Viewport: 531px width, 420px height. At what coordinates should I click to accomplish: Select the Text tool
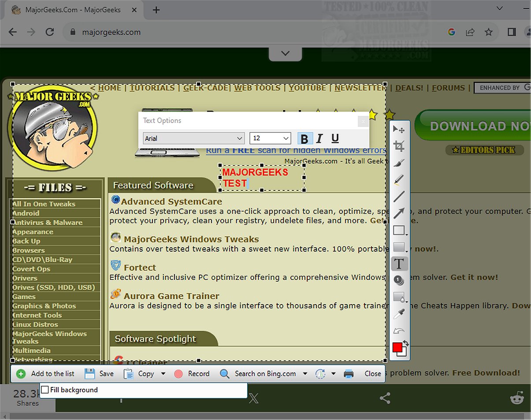click(399, 264)
